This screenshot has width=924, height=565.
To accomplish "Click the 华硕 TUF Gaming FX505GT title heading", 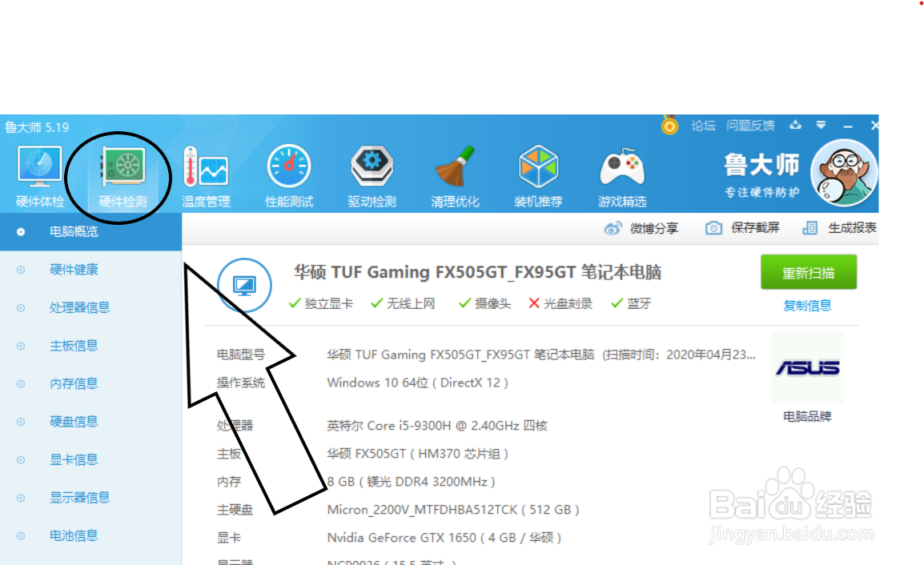I will tap(477, 272).
